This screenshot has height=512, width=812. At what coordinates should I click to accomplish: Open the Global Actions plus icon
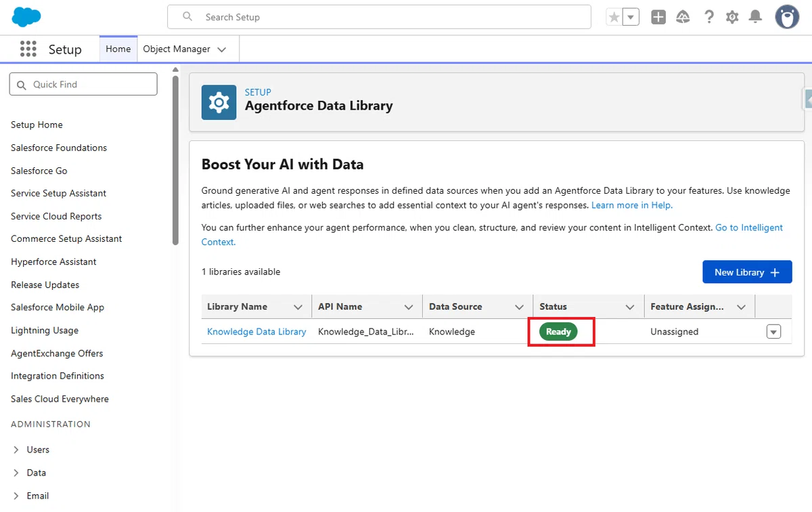658,17
